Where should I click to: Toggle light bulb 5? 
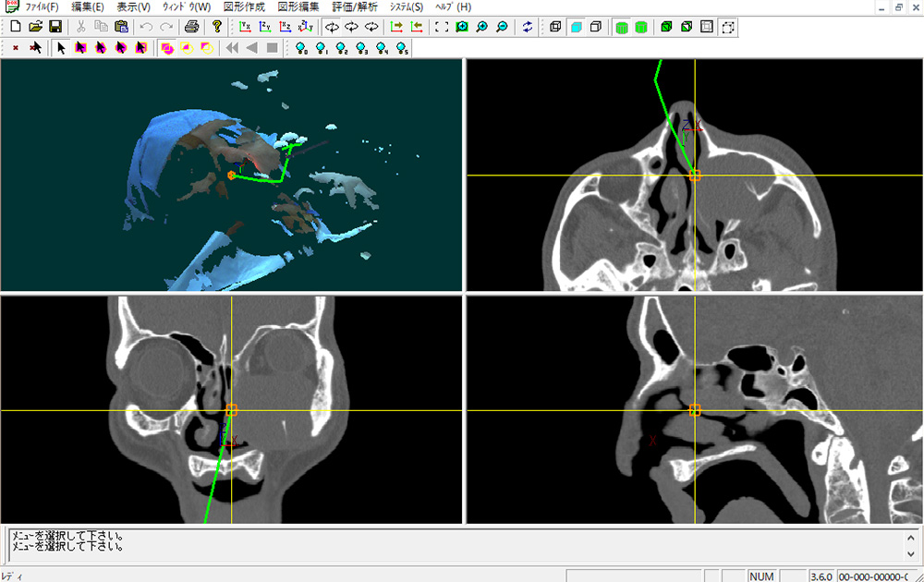coord(402,48)
